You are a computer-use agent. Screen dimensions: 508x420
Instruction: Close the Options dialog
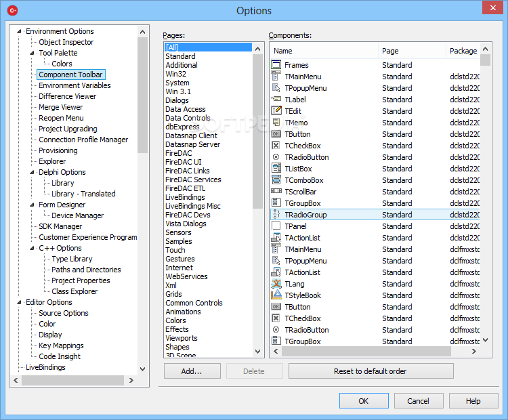pos(492,7)
